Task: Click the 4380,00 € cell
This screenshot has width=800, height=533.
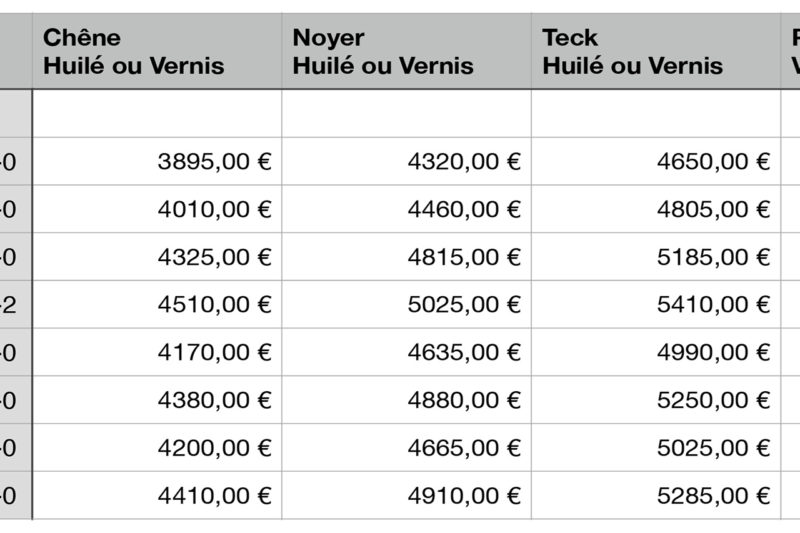Action: click(x=214, y=400)
